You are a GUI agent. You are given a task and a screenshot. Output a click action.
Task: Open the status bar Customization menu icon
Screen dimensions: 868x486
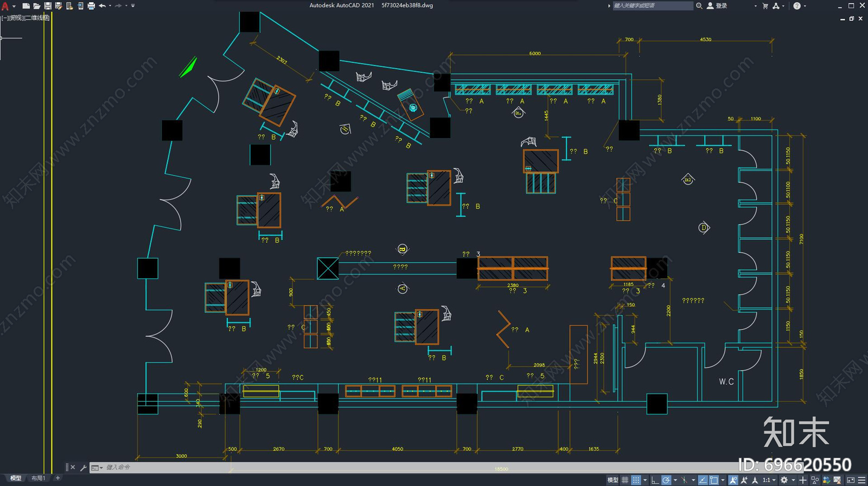tap(861, 480)
